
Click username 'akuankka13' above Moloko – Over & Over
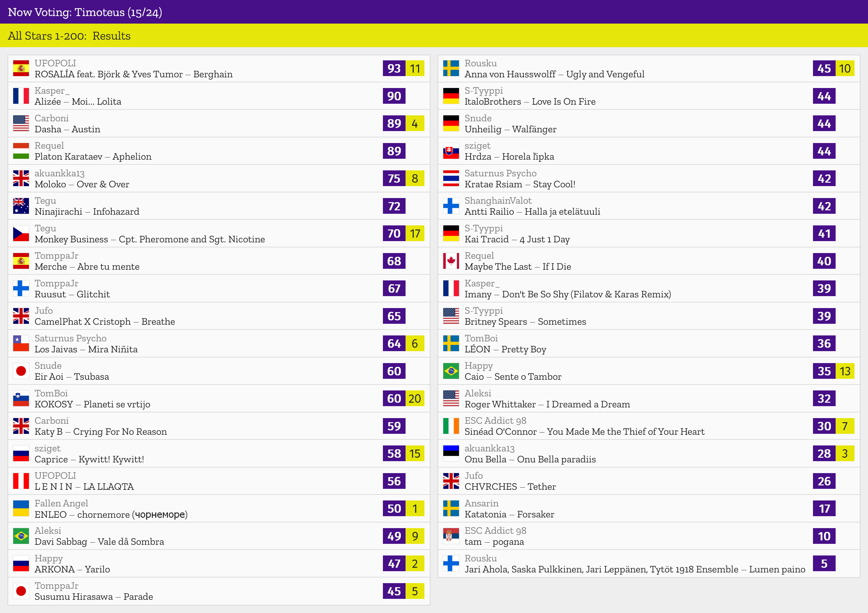59,173
